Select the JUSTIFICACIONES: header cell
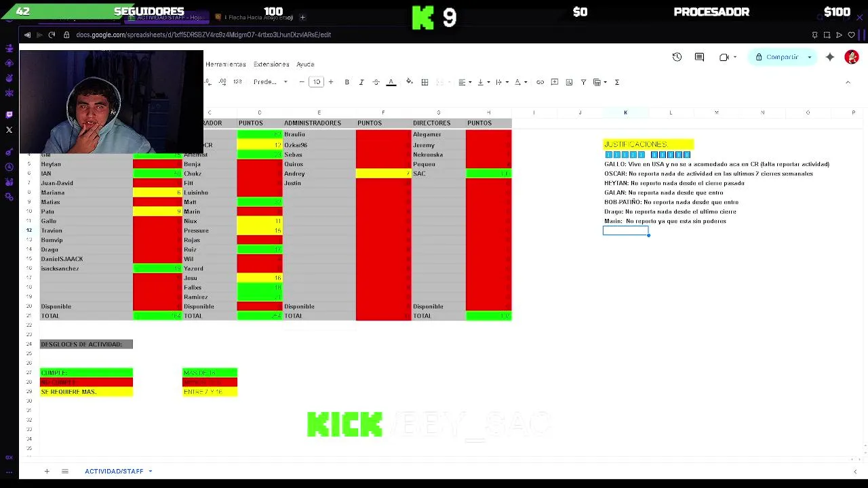868x488 pixels. tap(648, 144)
